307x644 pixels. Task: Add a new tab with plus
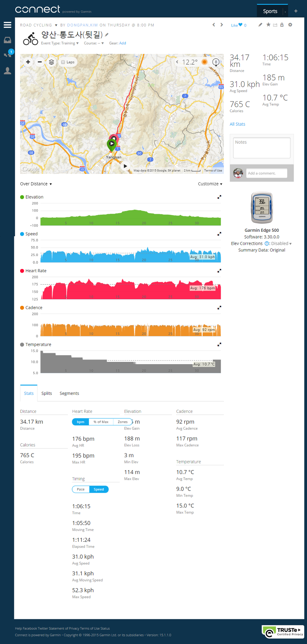[296, 11]
